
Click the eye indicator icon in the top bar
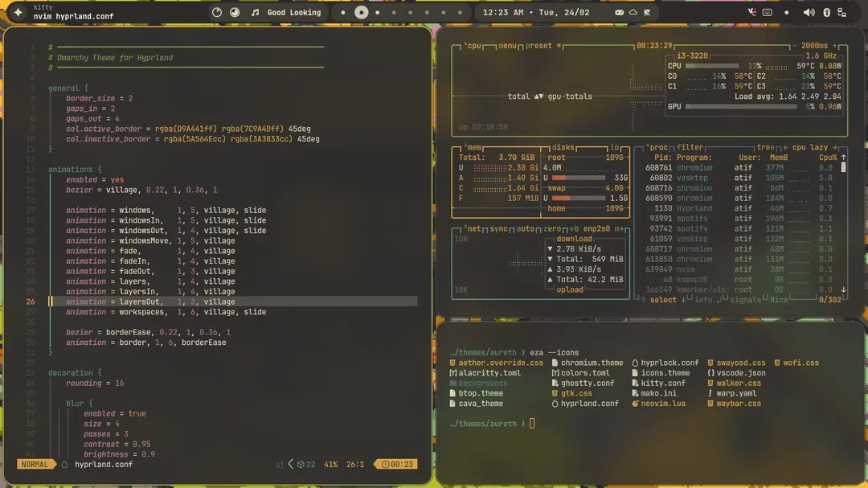point(619,12)
